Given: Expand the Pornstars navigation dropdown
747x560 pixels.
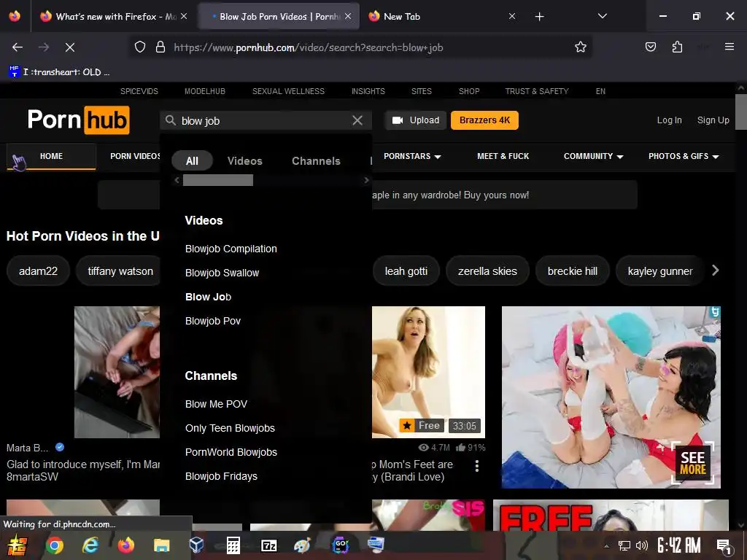Looking at the screenshot, I should (412, 156).
